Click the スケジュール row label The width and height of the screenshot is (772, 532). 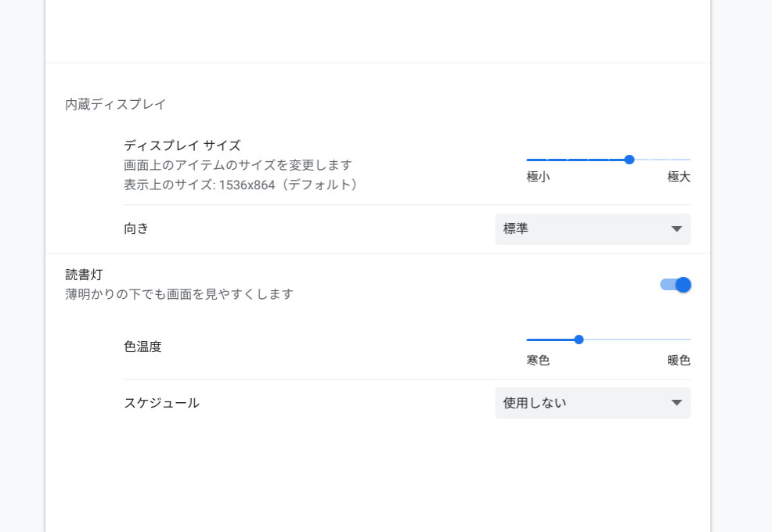(161, 403)
